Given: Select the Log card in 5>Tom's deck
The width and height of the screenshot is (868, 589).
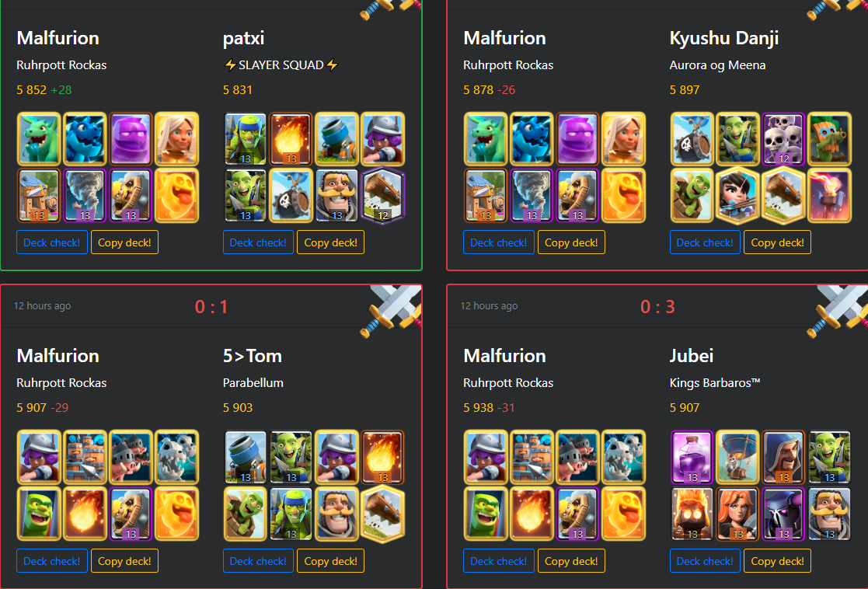Looking at the screenshot, I should 383,514.
